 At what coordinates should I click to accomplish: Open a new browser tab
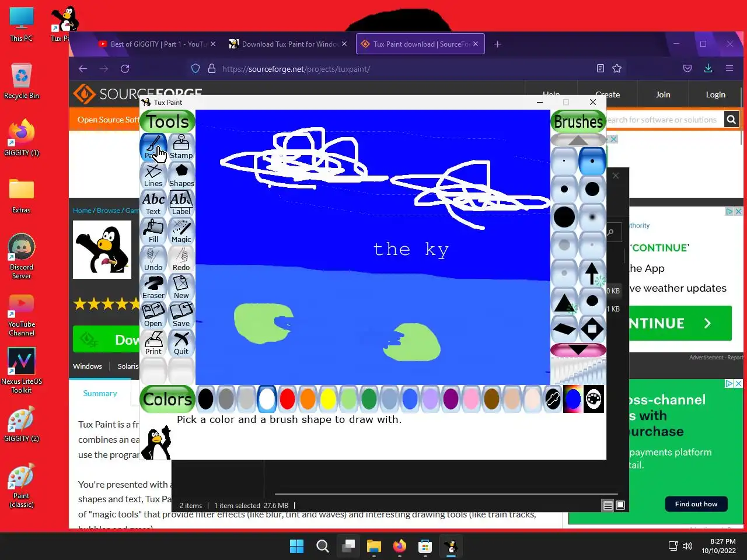(x=497, y=44)
